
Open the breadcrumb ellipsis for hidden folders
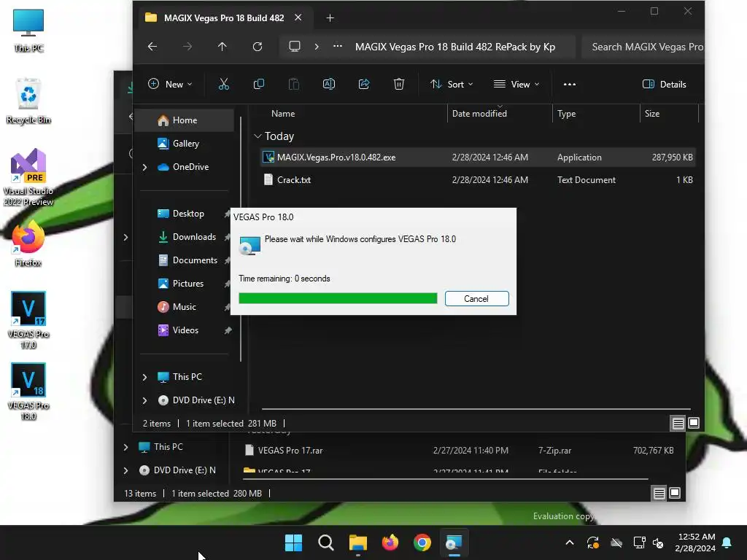338,47
